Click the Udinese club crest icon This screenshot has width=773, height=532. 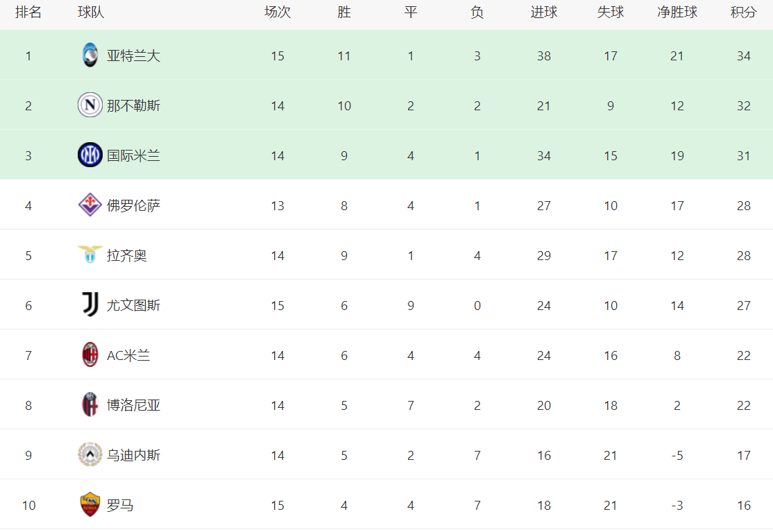tap(90, 455)
